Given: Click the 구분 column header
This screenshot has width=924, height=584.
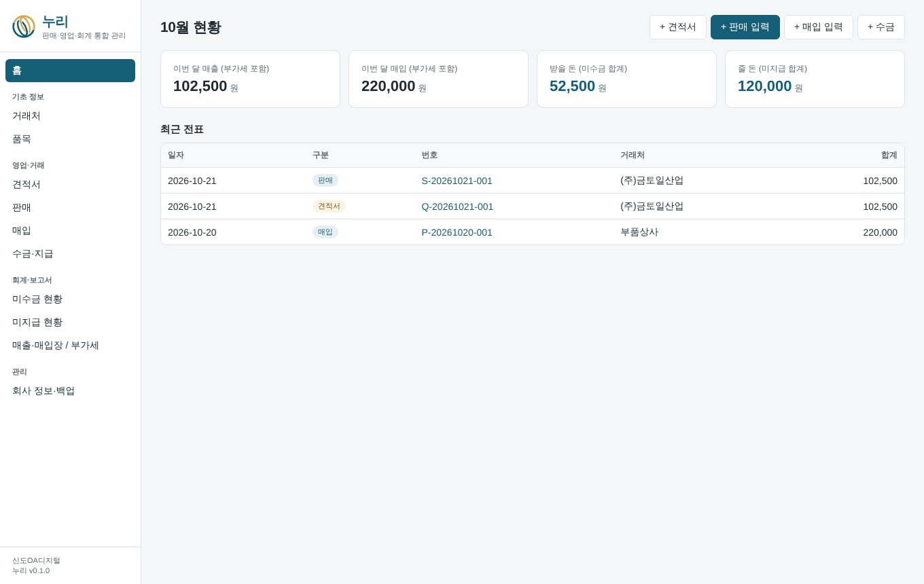Looking at the screenshot, I should coord(321,155).
